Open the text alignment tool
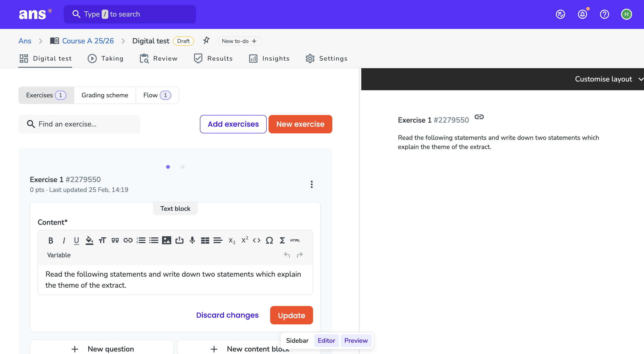Viewport: 644px width, 354px height. tap(218, 240)
